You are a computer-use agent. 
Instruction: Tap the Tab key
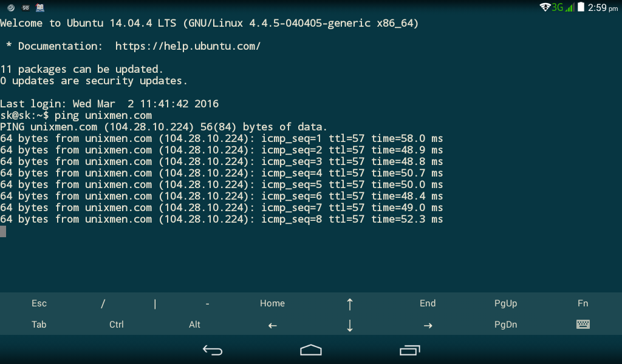[39, 325]
